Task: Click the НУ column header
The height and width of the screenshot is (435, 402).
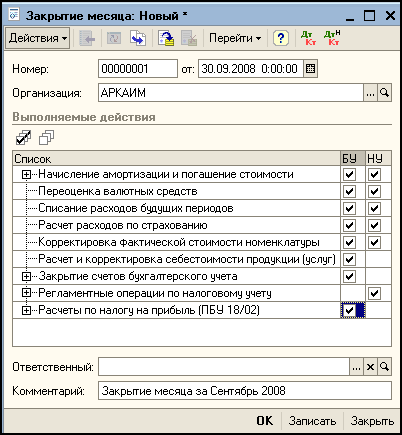Action: pos(378,159)
